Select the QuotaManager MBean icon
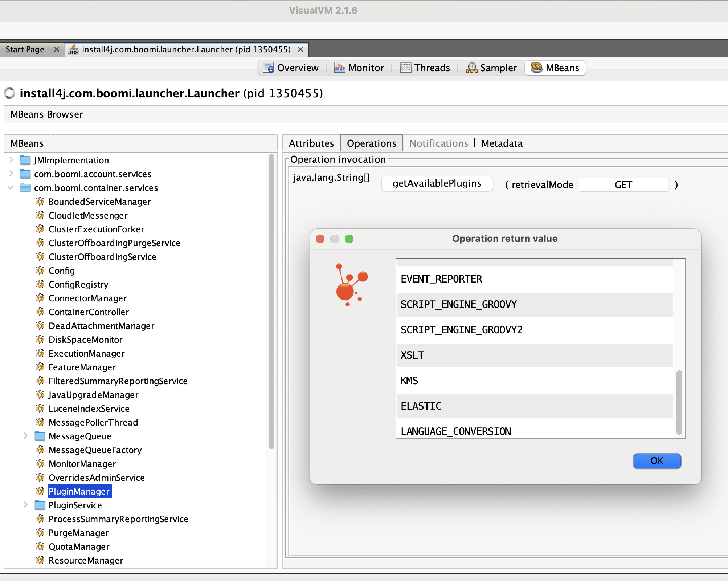 tap(41, 547)
